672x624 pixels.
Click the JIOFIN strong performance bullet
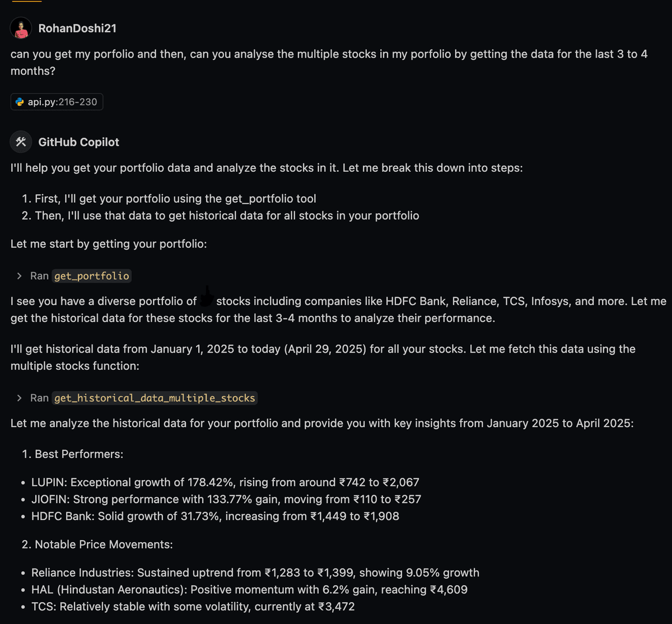[226, 499]
